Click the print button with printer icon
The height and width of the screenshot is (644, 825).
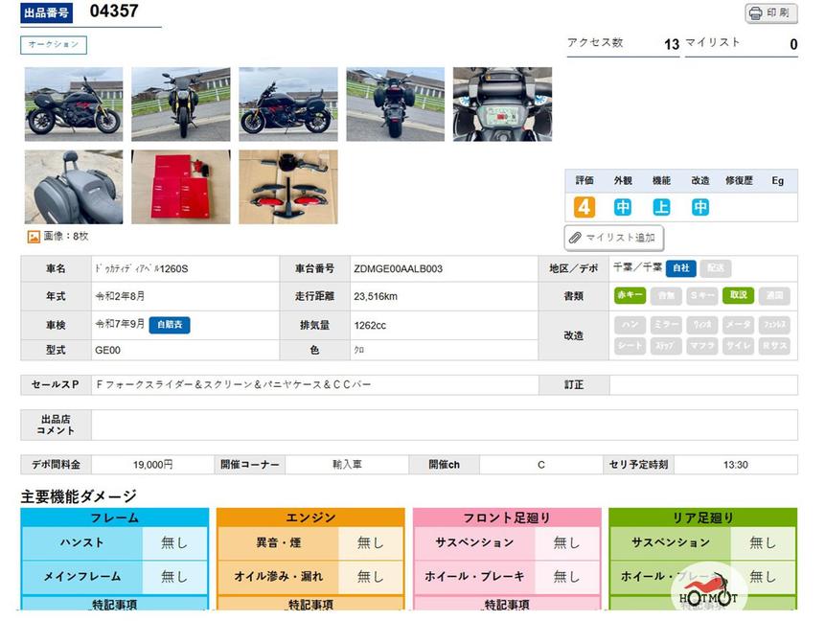[770, 13]
